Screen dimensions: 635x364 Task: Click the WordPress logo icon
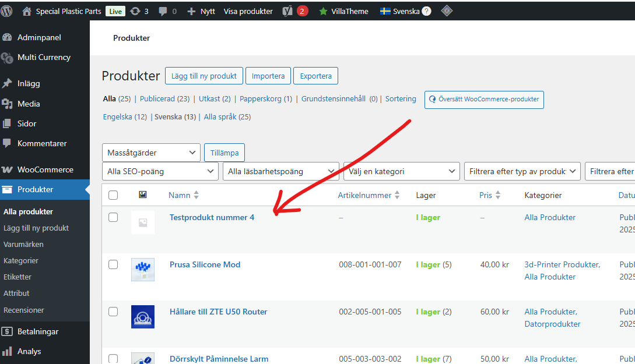pos(6,11)
